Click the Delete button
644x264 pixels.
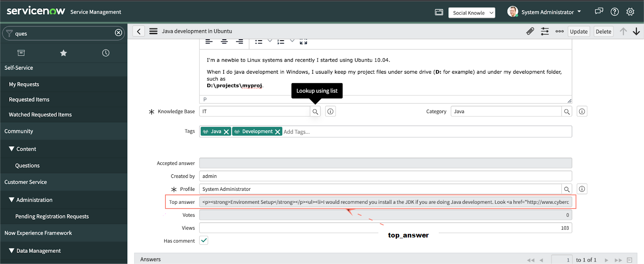click(x=603, y=32)
